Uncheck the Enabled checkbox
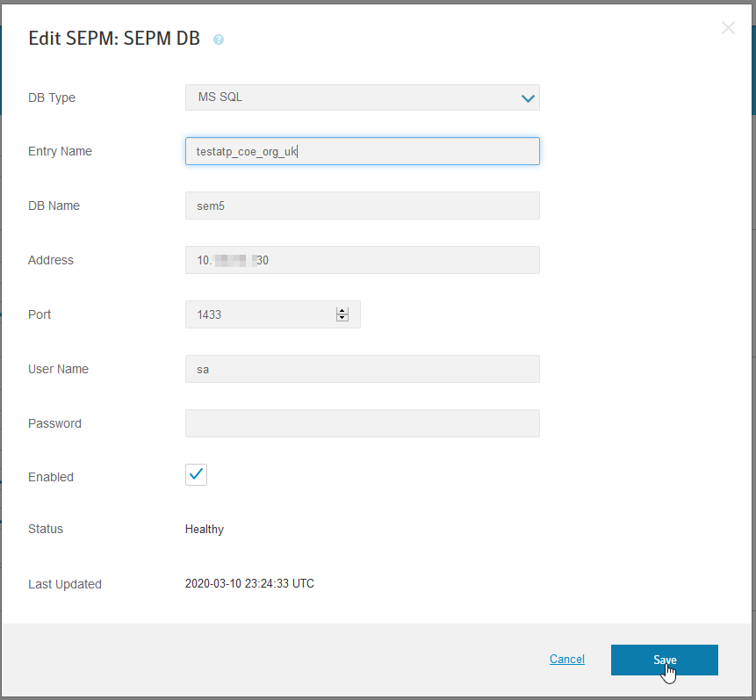 (196, 474)
